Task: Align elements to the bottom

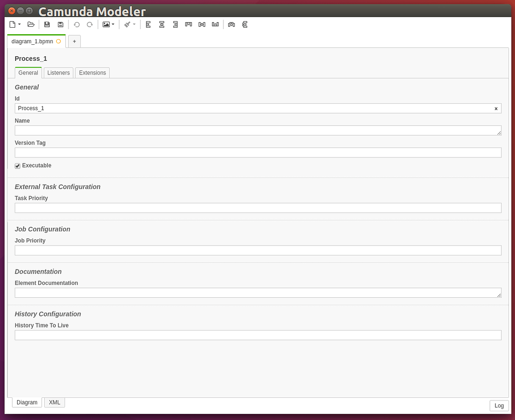Action: coord(215,24)
